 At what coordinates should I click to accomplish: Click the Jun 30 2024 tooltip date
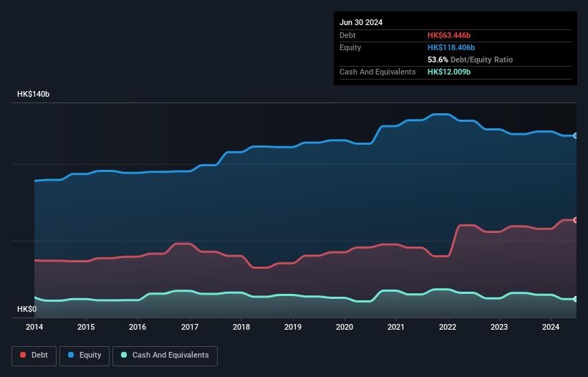pos(361,22)
